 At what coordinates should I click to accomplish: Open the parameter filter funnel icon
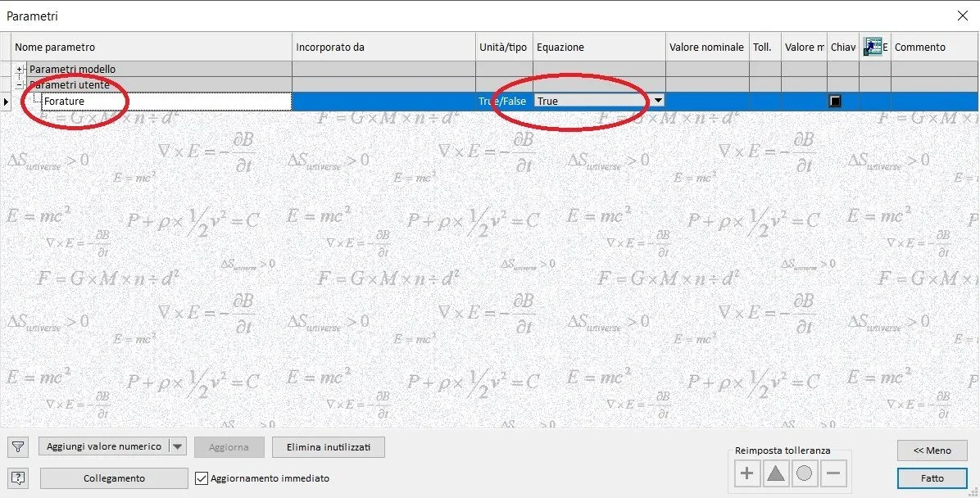[x=19, y=446]
